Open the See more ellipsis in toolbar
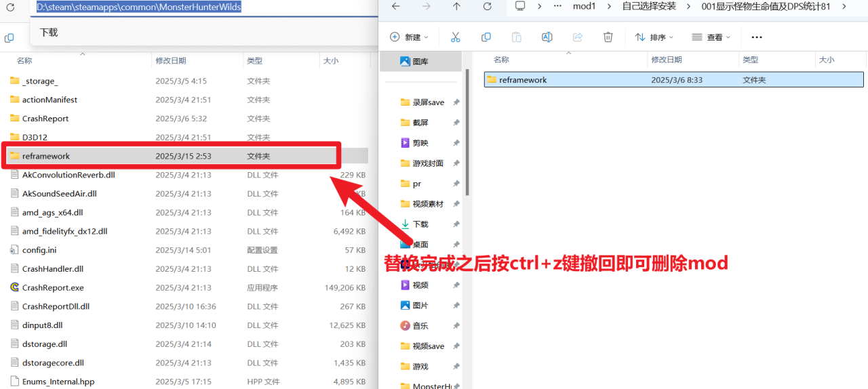The width and height of the screenshot is (868, 389). pos(757,37)
